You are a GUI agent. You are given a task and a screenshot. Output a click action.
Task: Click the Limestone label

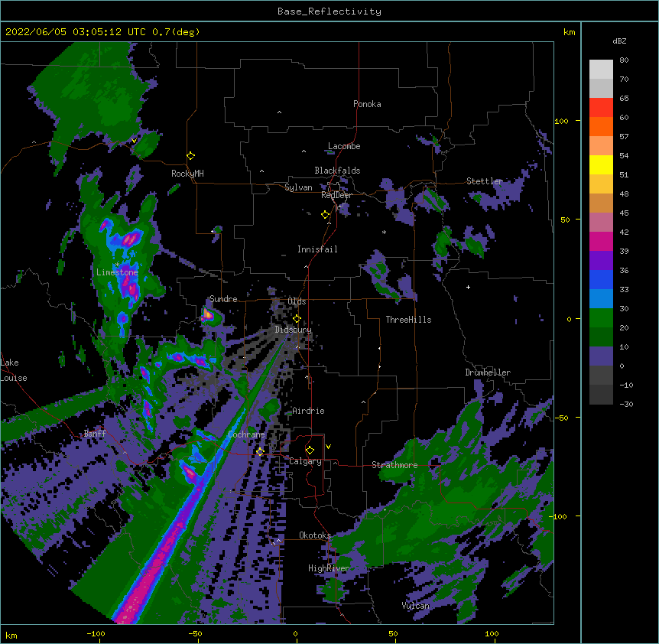click(x=117, y=272)
